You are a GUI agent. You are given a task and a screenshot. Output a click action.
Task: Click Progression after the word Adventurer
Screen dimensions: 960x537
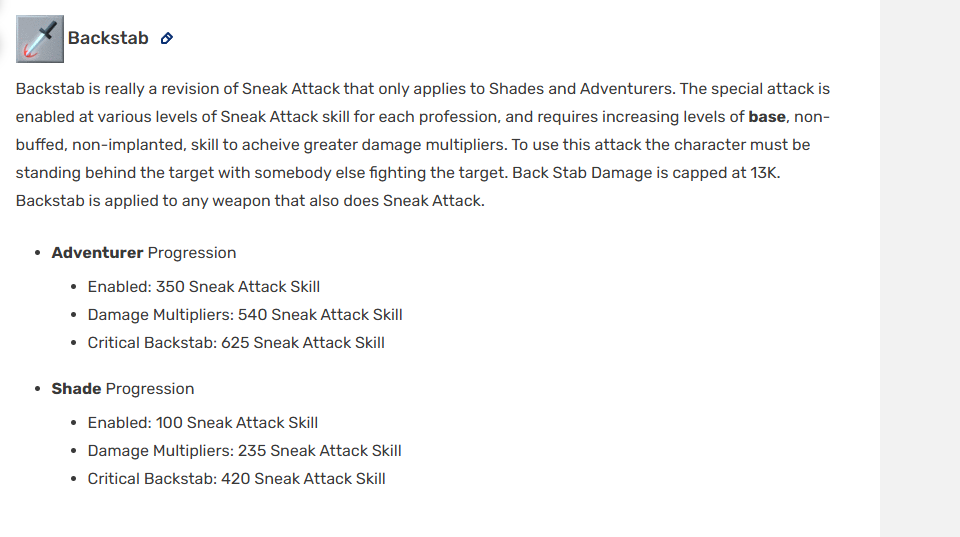click(x=192, y=253)
